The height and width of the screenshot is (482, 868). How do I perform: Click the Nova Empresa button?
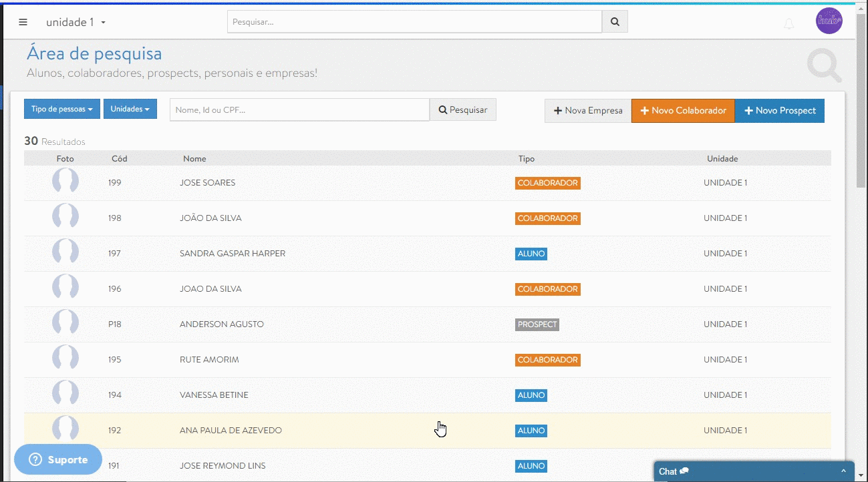pos(588,111)
